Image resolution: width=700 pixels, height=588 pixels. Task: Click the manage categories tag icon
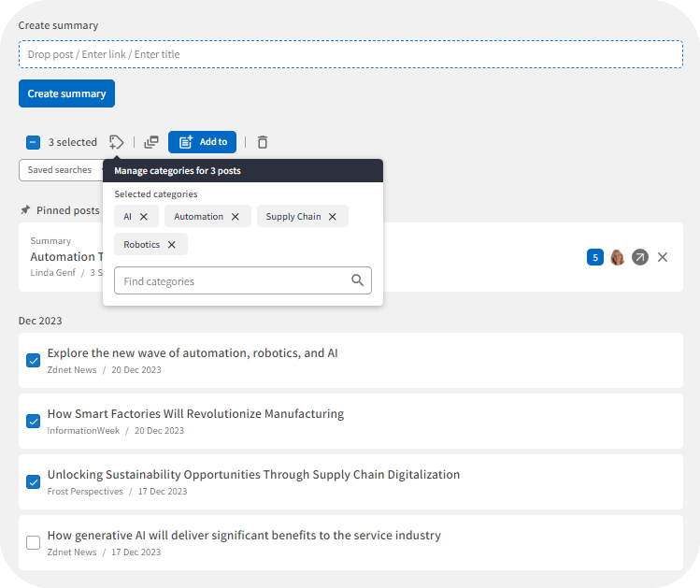pyautogui.click(x=116, y=142)
